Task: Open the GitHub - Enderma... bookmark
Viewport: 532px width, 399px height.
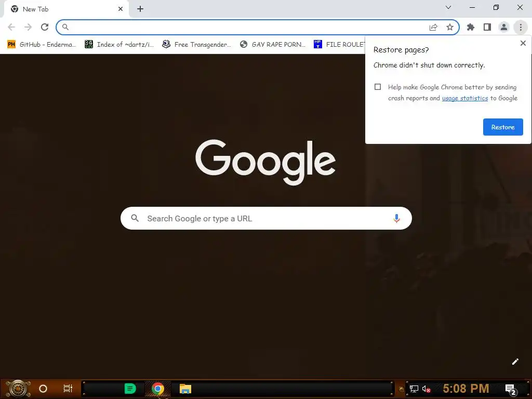Action: [42, 45]
